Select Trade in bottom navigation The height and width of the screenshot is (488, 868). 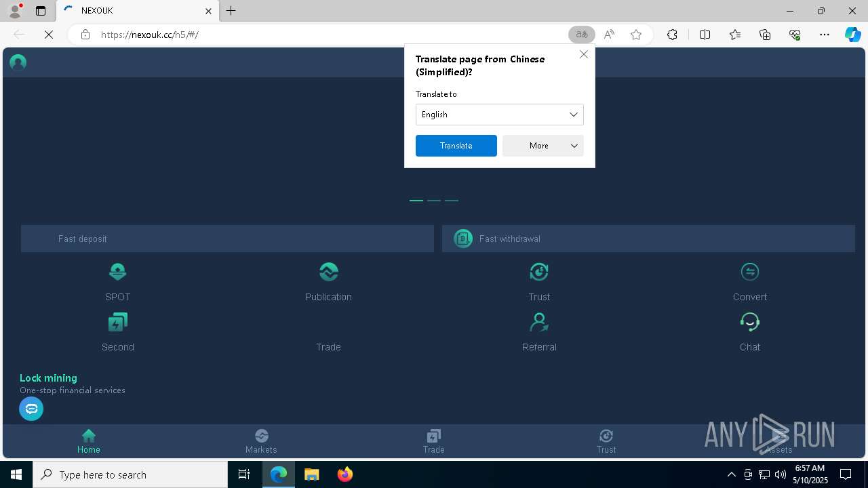tap(434, 441)
